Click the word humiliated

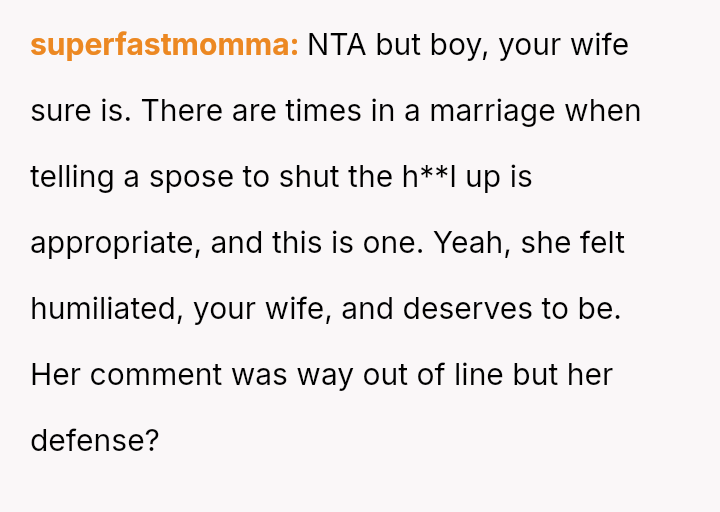104,309
